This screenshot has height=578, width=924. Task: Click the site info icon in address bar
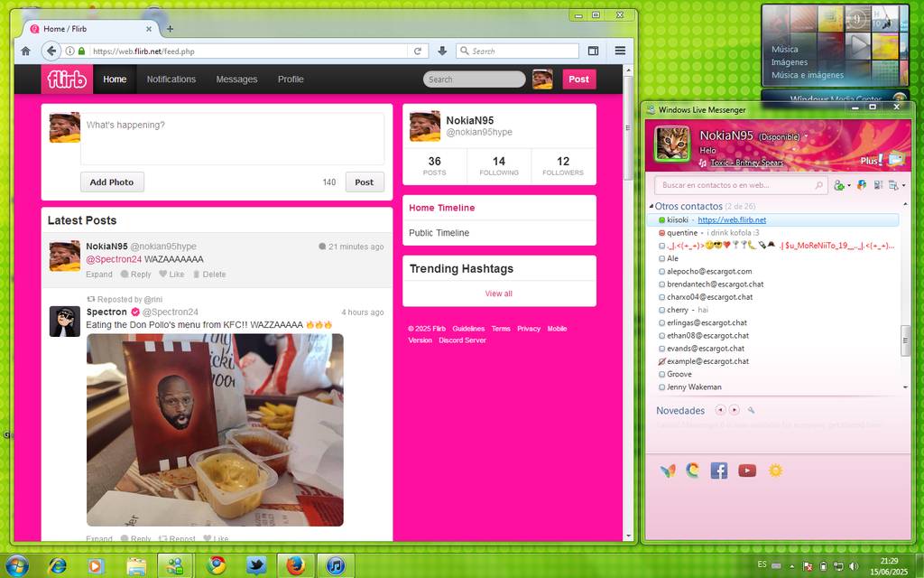click(69, 51)
